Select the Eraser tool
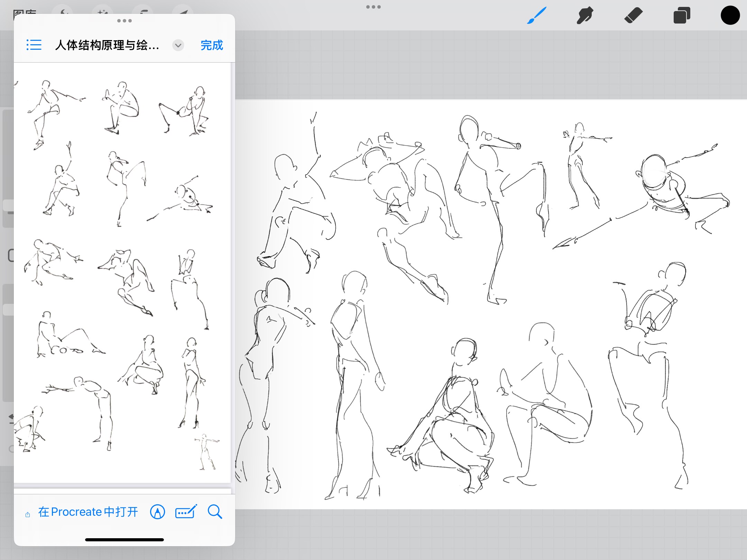Viewport: 747px width, 560px height. coord(633,16)
